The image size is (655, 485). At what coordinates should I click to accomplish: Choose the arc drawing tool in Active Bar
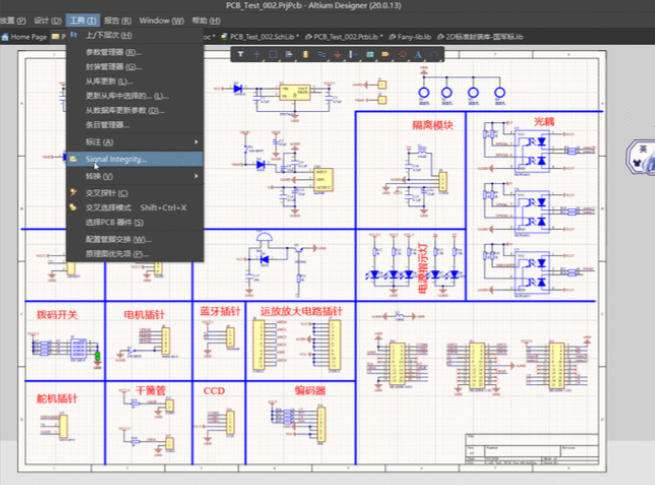click(434, 54)
